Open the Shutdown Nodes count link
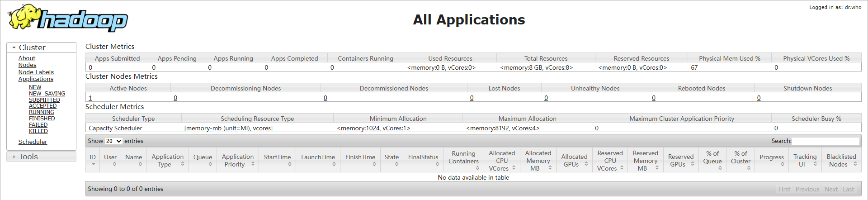The width and height of the screenshot is (868, 200). coord(759,98)
